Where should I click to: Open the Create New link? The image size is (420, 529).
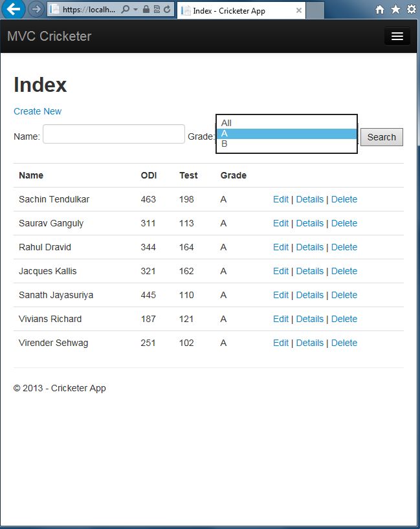(38, 111)
